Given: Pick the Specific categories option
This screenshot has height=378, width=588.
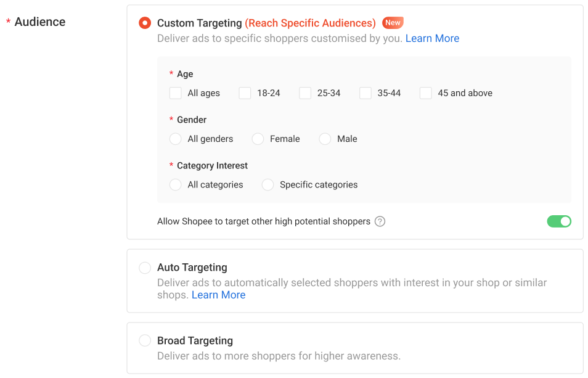Looking at the screenshot, I should [x=267, y=184].
